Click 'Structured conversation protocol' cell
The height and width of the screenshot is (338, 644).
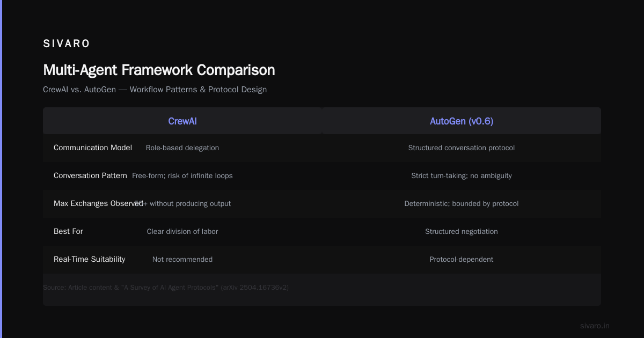click(462, 148)
